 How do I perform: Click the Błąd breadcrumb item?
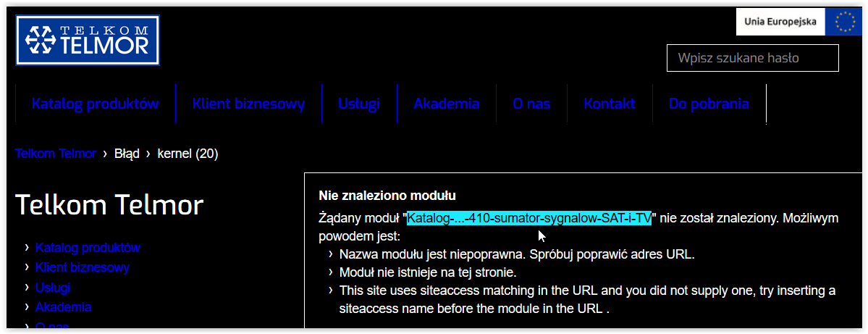pos(127,154)
